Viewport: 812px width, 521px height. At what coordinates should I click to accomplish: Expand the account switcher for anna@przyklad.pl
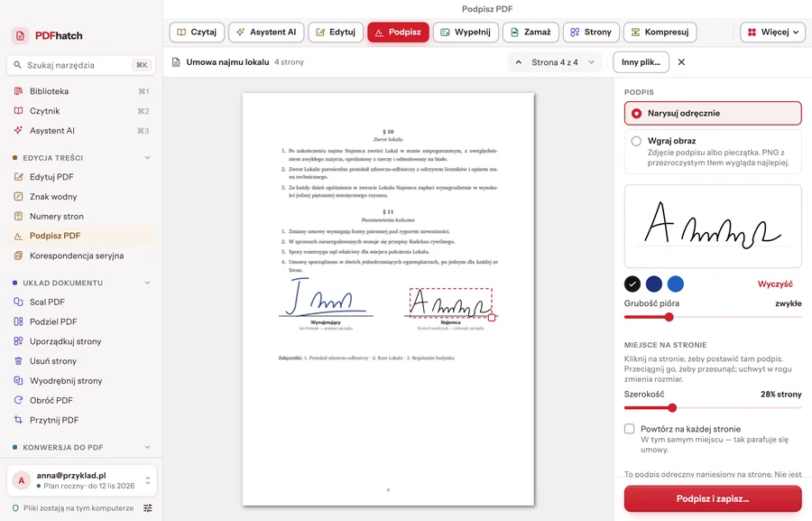coord(148,480)
